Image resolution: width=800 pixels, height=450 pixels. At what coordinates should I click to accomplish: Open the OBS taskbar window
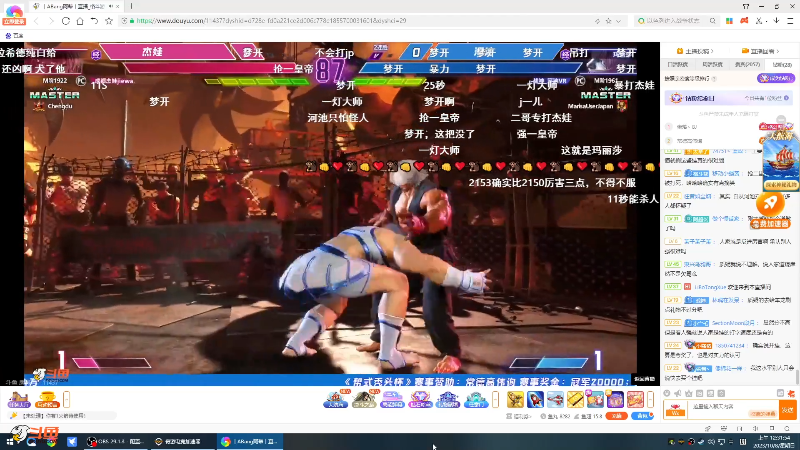click(115, 442)
